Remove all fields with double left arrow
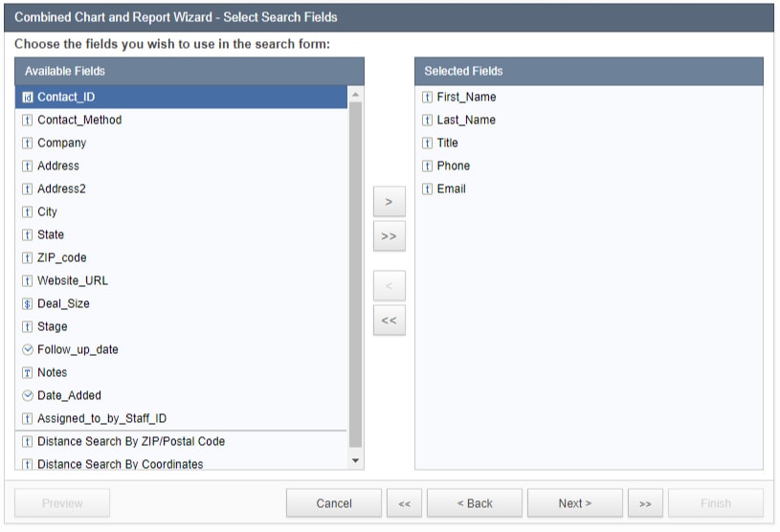 tap(389, 321)
